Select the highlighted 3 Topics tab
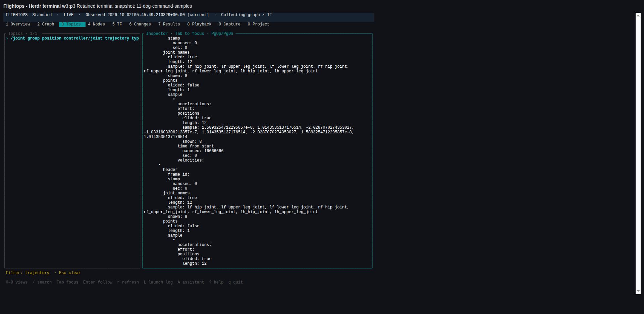 tap(72, 24)
